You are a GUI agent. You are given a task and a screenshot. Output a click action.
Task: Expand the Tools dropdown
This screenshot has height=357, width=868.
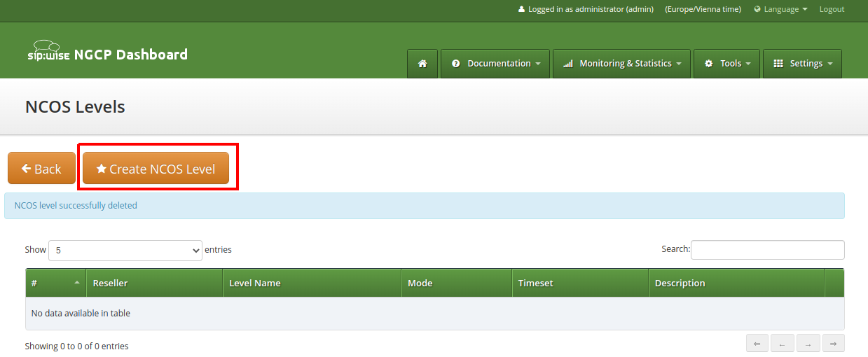tap(726, 64)
